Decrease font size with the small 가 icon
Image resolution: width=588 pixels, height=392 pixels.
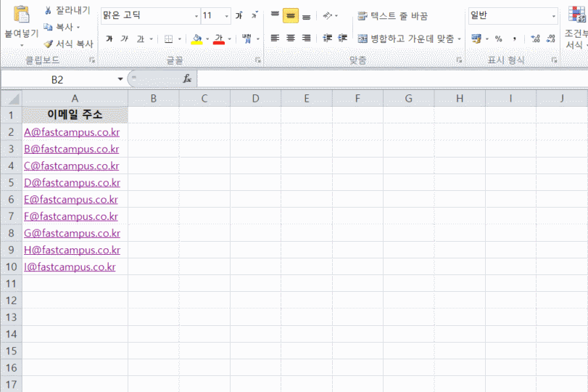[254, 15]
